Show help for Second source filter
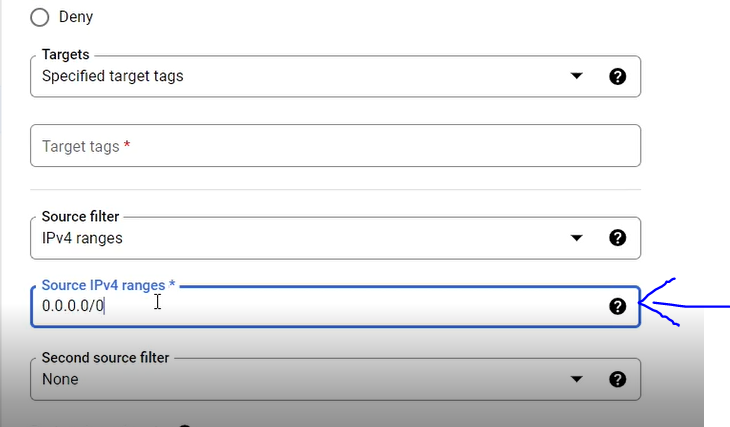This screenshot has height=427, width=730. click(617, 380)
